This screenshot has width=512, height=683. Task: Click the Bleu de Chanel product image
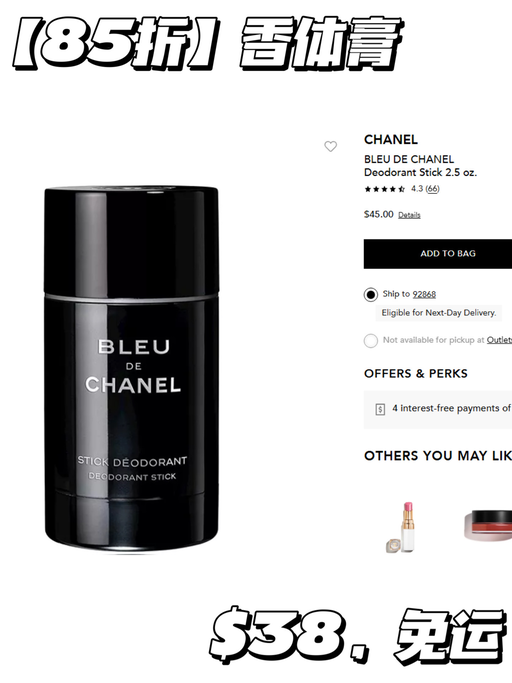click(131, 369)
